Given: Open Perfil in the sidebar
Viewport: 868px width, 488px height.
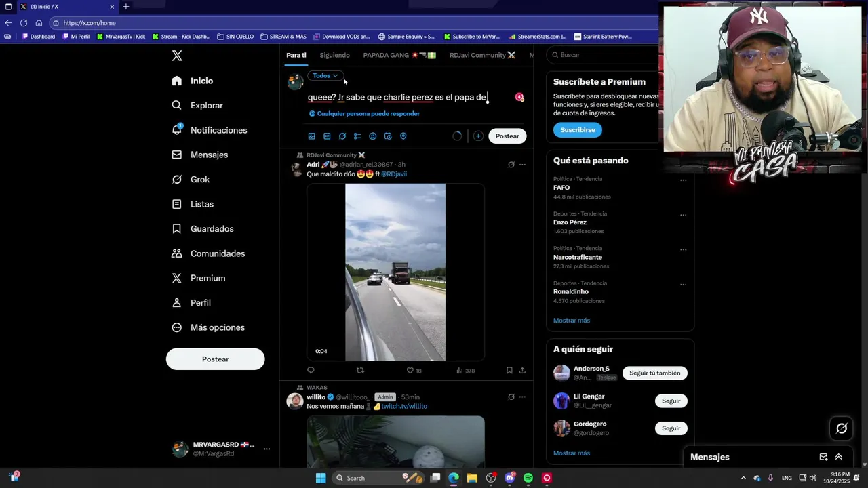Looking at the screenshot, I should [191, 303].
